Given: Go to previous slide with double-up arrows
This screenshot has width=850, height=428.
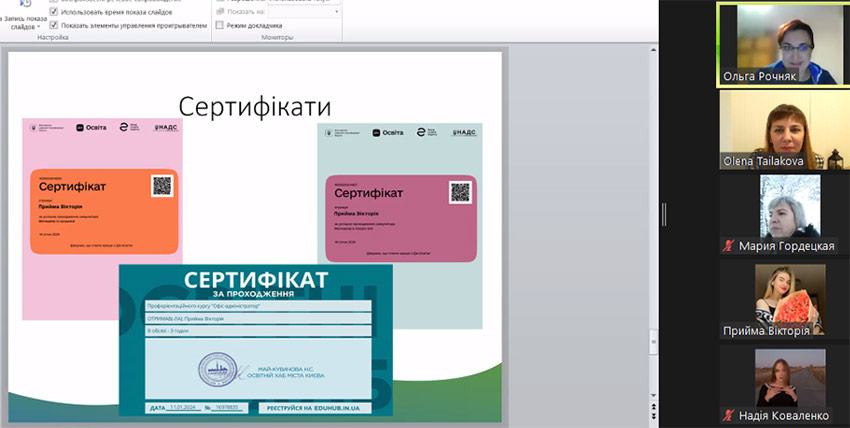Looking at the screenshot, I should [x=654, y=406].
